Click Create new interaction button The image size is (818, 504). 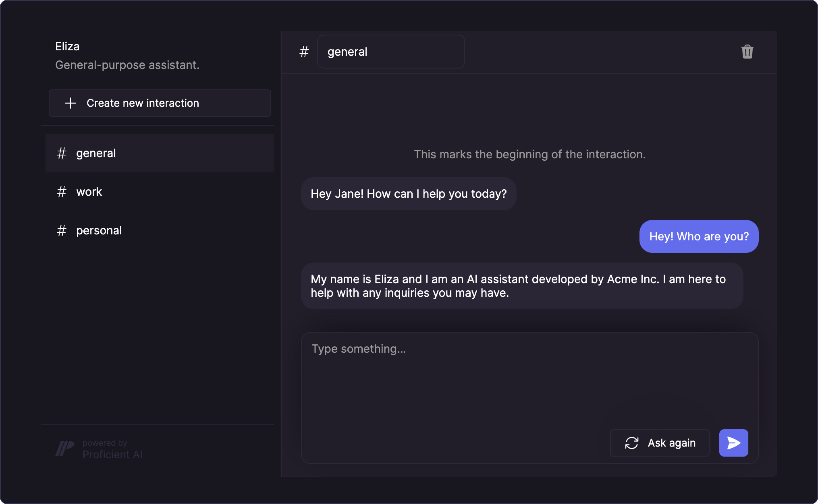pyautogui.click(x=160, y=103)
